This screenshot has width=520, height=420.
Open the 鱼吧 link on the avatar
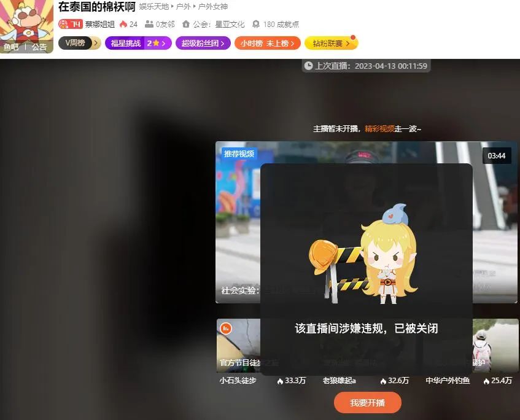11,47
